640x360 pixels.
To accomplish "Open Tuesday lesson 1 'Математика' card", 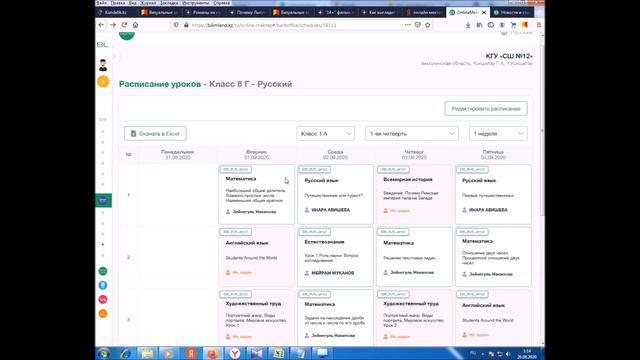I will click(256, 195).
